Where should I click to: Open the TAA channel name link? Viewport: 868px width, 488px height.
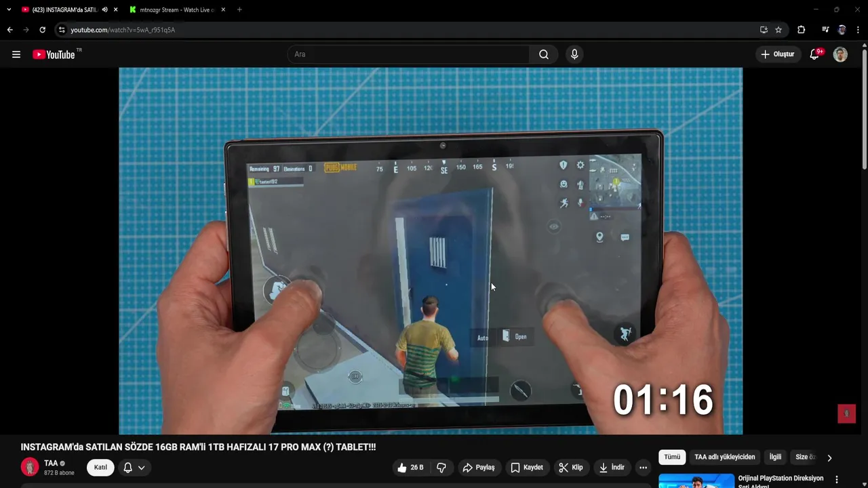click(51, 464)
